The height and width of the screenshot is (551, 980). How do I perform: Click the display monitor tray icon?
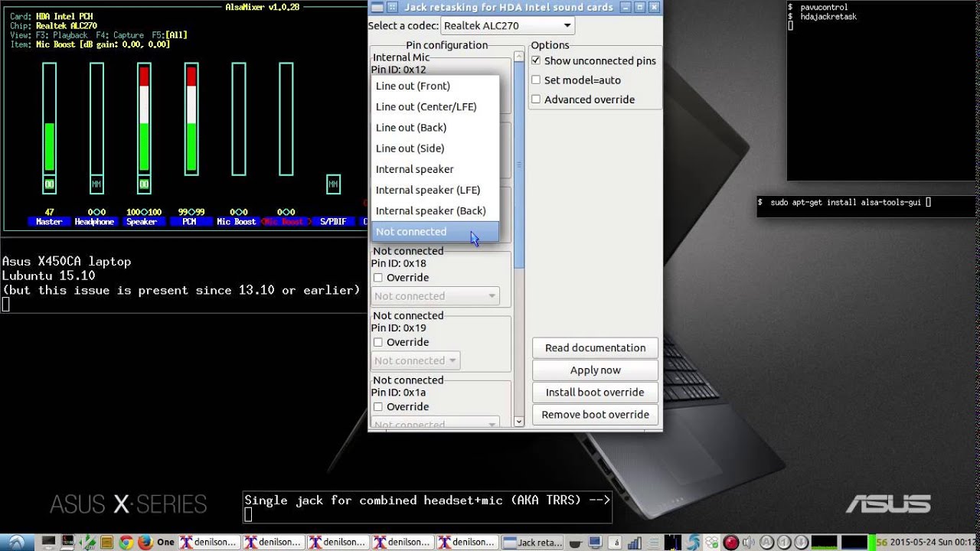click(x=594, y=542)
